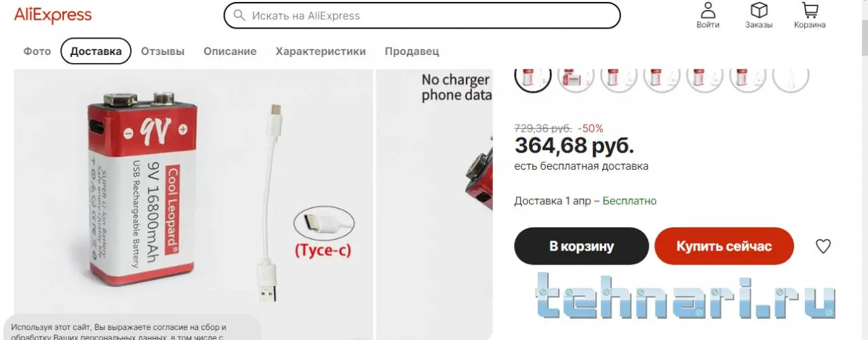868x340 pixels.
Task: Open the Отзывы tab
Action: pyautogui.click(x=163, y=51)
